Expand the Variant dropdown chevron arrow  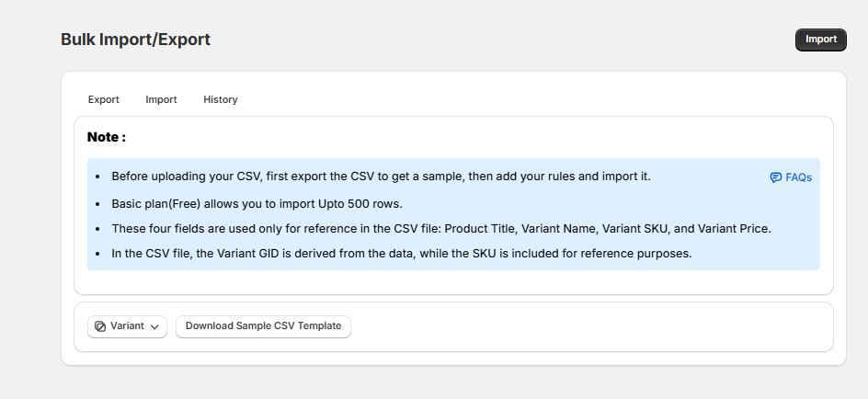[x=154, y=326]
